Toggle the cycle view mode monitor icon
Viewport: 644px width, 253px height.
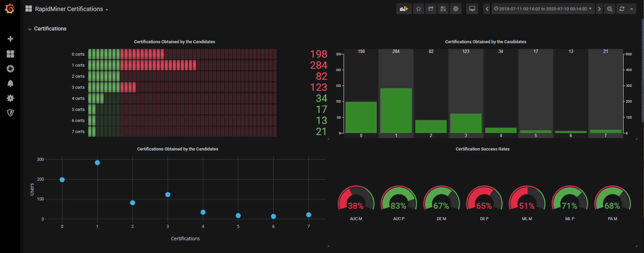(472, 9)
